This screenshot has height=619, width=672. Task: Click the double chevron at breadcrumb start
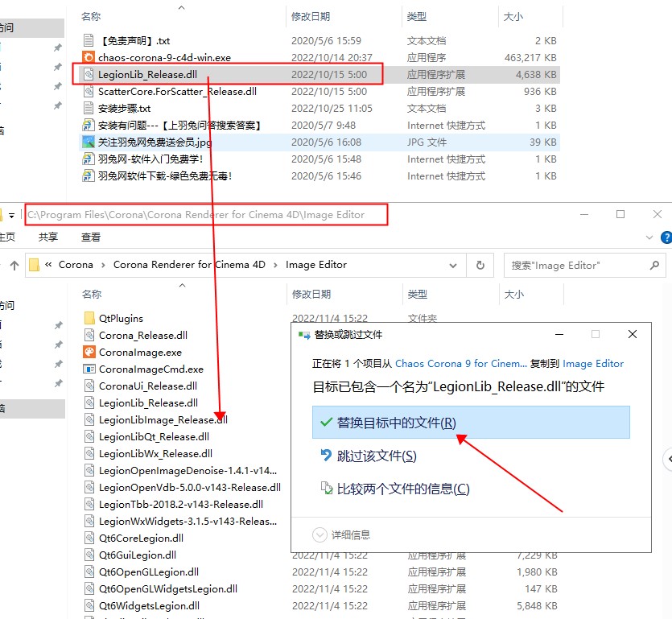[48, 265]
